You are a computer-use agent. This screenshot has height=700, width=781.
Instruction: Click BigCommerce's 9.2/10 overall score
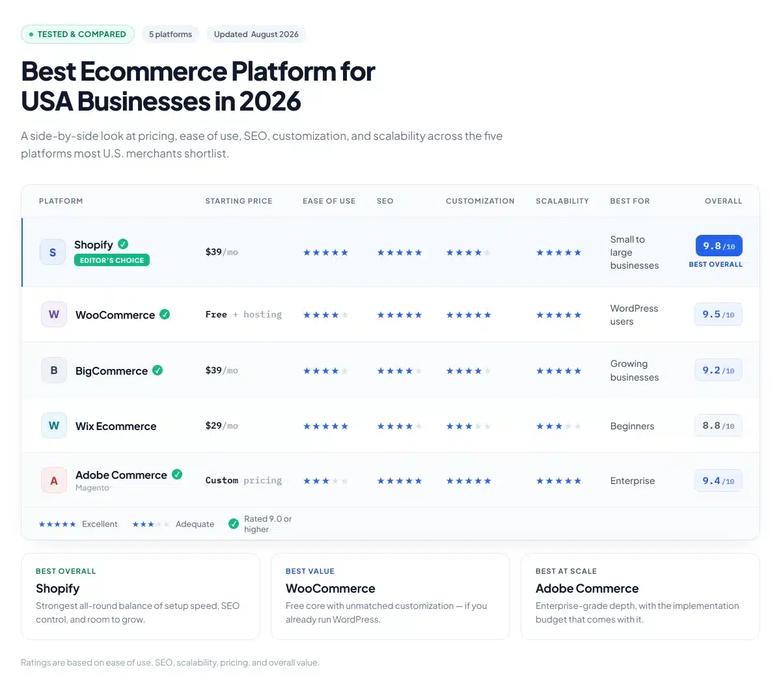719,370
